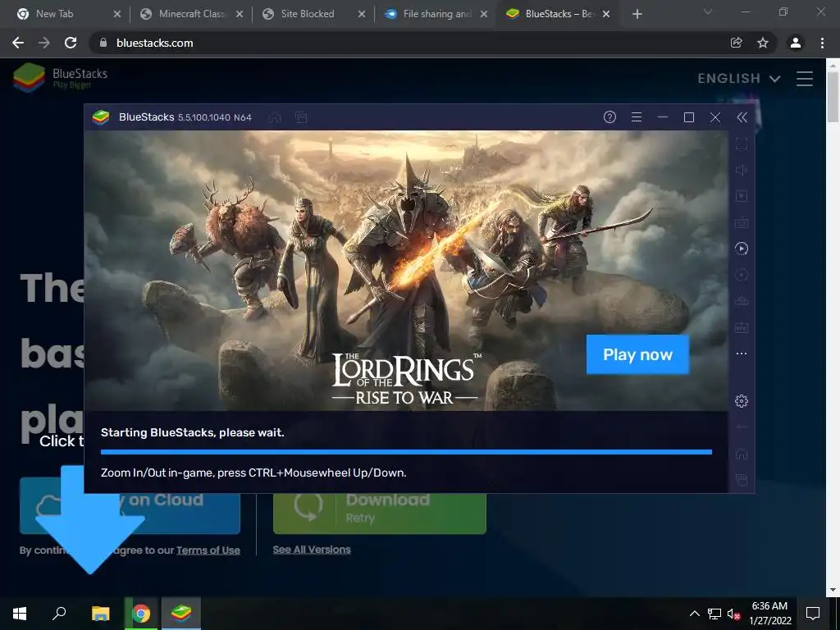Open the BlueStacks window hamburger menu
This screenshot has width=840, height=630.
click(637, 116)
